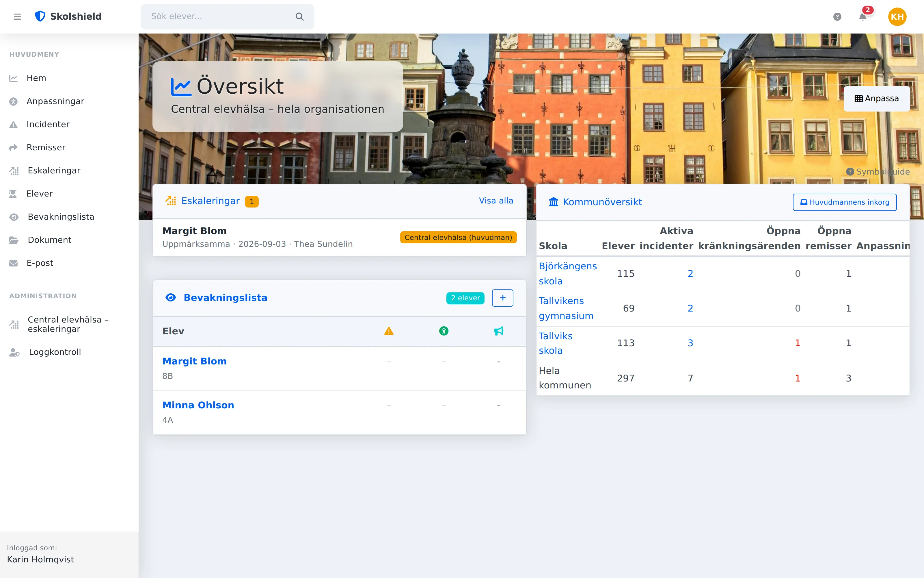Screen dimensions: 924x578
Task: Open Elever in the sidebar menu
Action: (x=39, y=194)
